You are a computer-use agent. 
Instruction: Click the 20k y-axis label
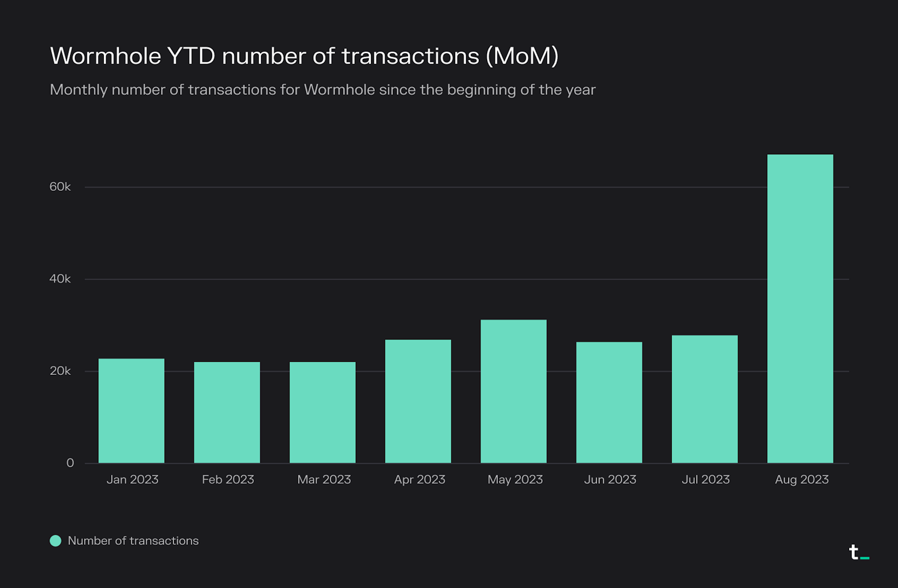[60, 371]
